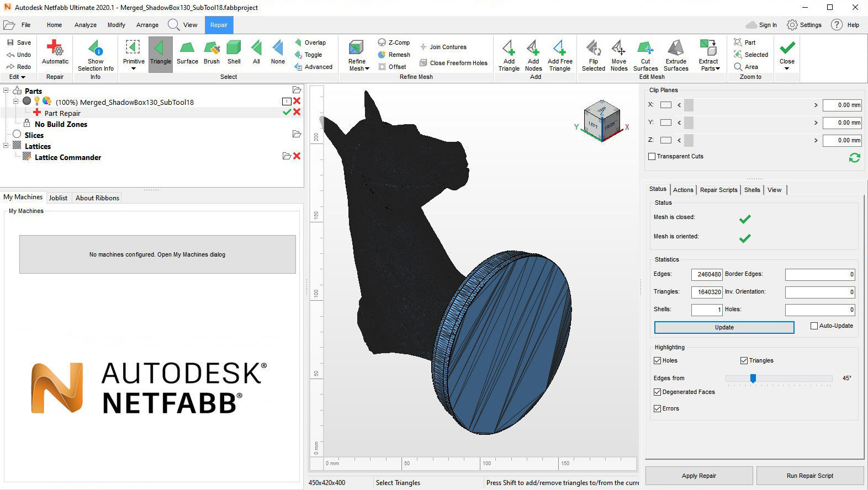
Task: Uncheck Holes highlighting
Action: coord(657,360)
